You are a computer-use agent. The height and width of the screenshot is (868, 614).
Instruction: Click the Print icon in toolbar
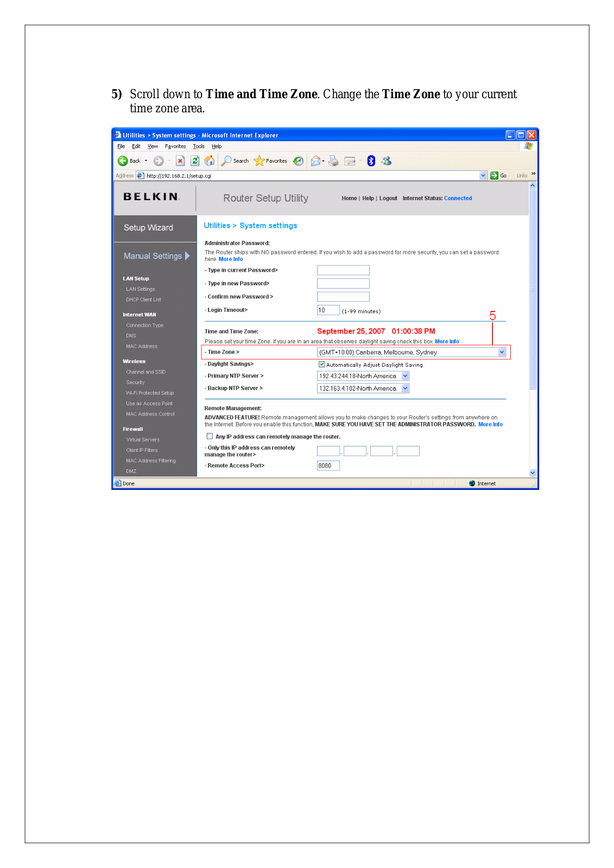(333, 161)
